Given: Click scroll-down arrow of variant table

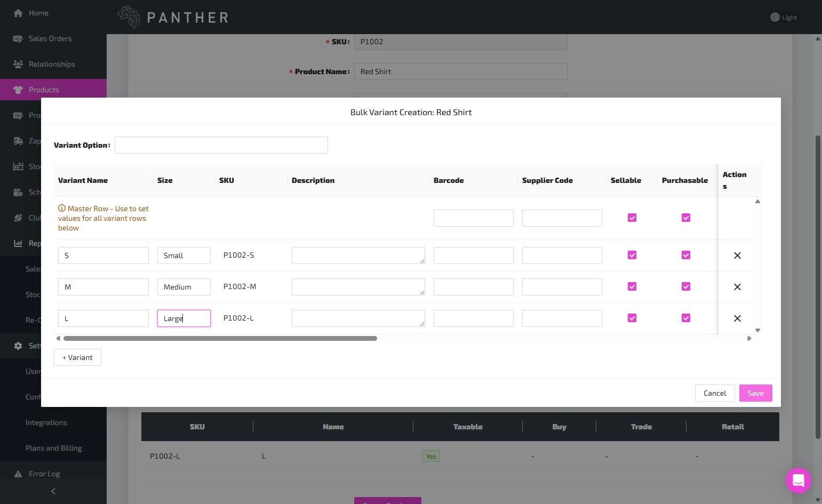Looking at the screenshot, I should 757,331.
